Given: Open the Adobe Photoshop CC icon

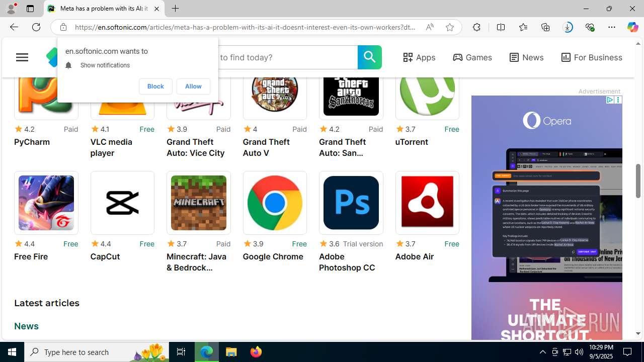Looking at the screenshot, I should tap(351, 203).
